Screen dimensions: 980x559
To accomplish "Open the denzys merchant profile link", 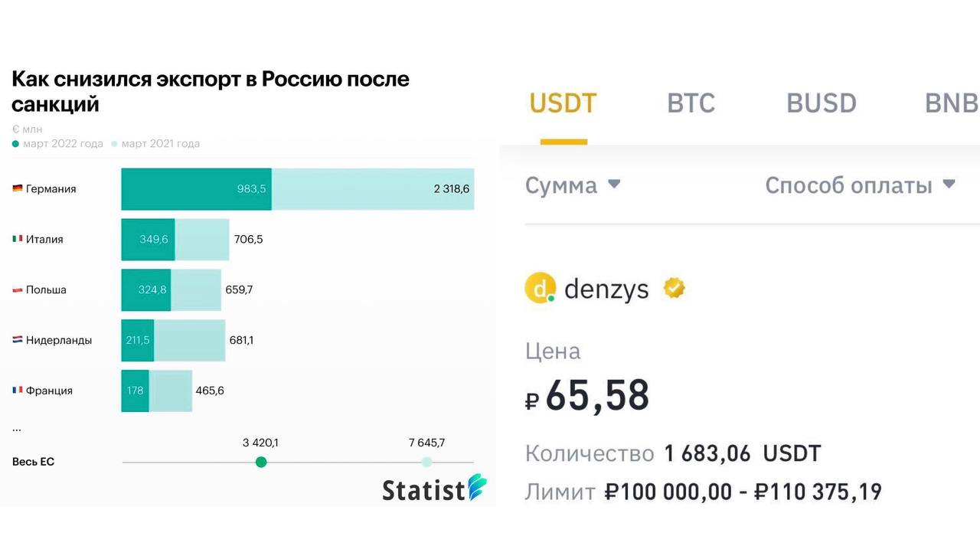I will tap(606, 289).
